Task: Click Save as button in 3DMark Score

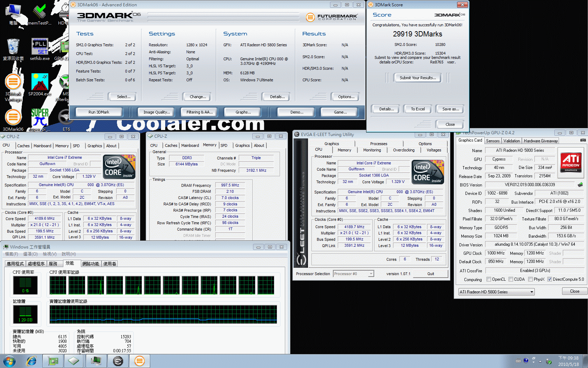Action: [x=450, y=109]
